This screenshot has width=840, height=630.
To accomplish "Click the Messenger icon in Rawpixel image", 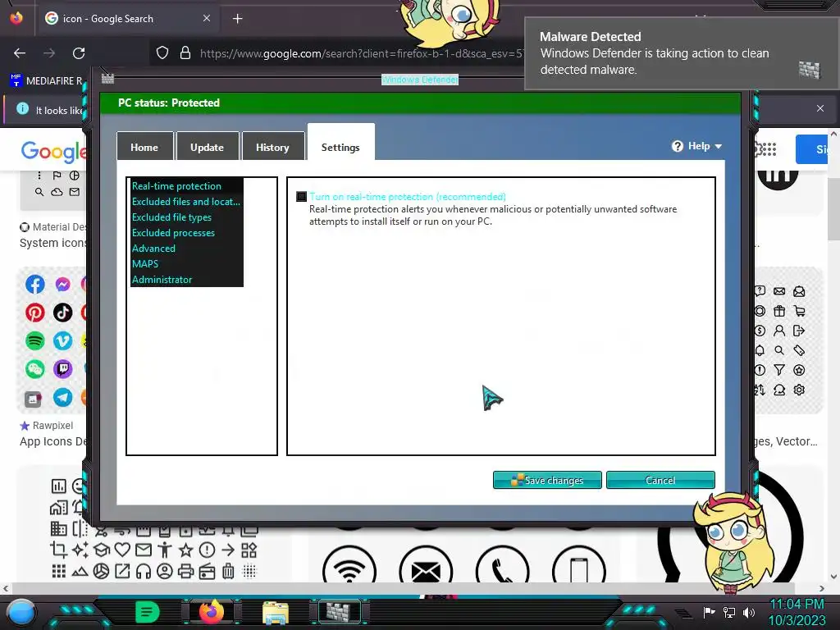I will click(x=62, y=284).
